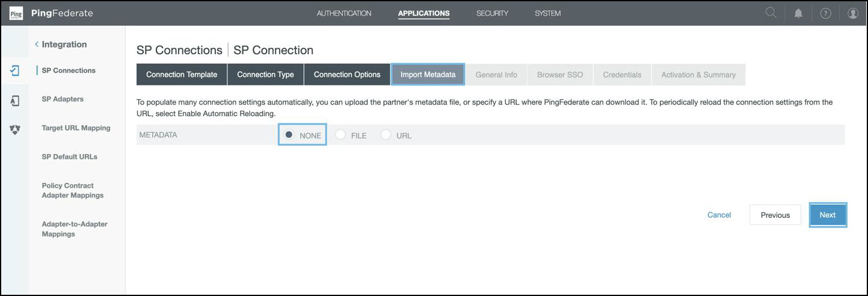Switch to the Connection Type tab

coord(265,75)
